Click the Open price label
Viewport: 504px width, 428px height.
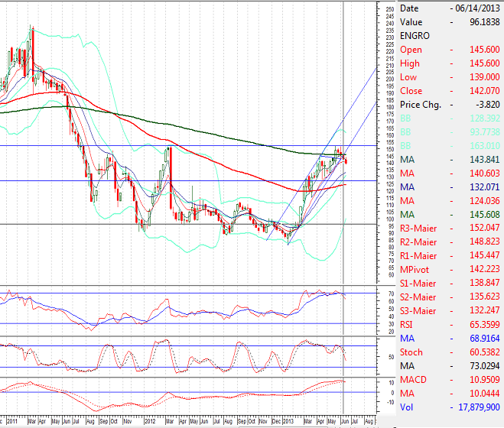(411, 50)
